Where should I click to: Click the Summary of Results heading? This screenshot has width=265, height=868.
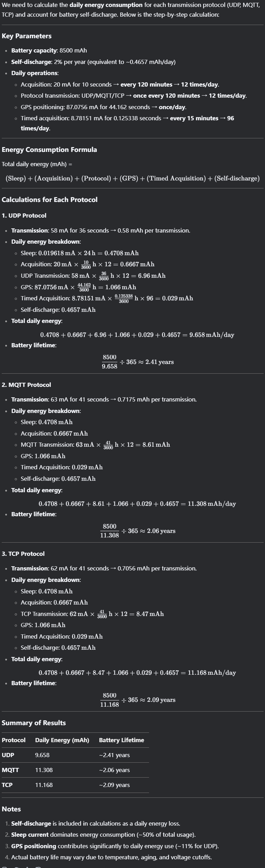click(x=34, y=723)
